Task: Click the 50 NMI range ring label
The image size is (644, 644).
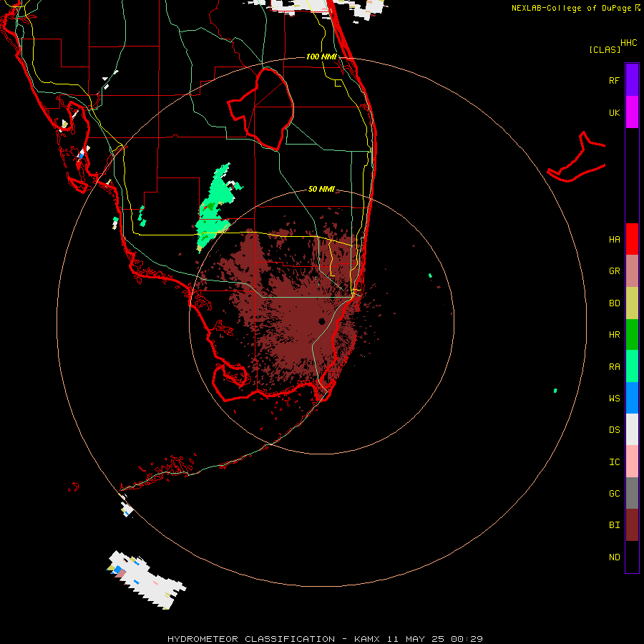Action: coord(321,189)
